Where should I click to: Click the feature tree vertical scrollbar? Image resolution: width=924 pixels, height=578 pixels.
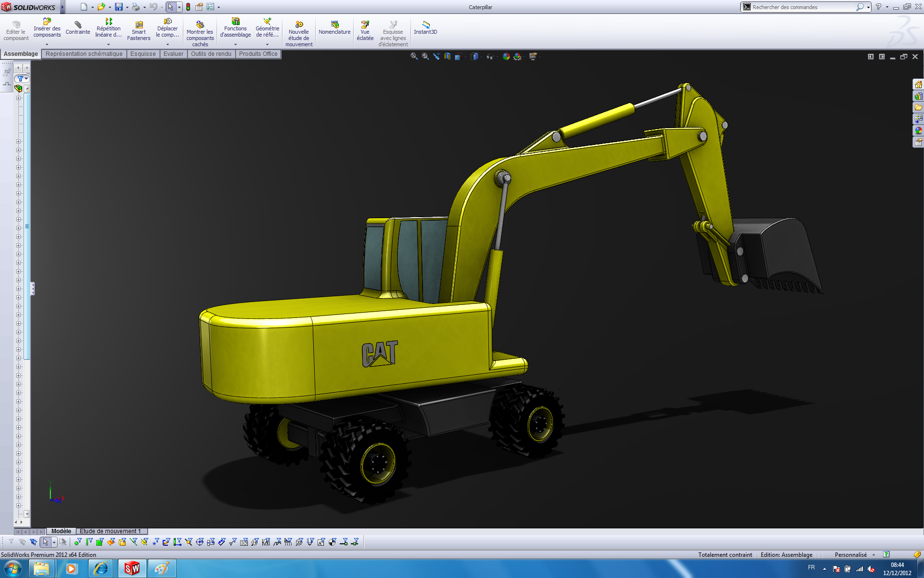coord(27,226)
